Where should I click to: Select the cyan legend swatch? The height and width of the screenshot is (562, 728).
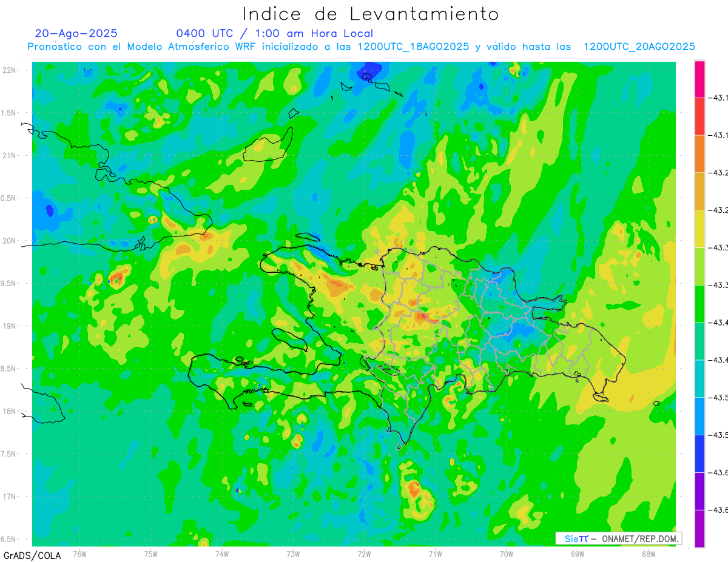coord(699,378)
